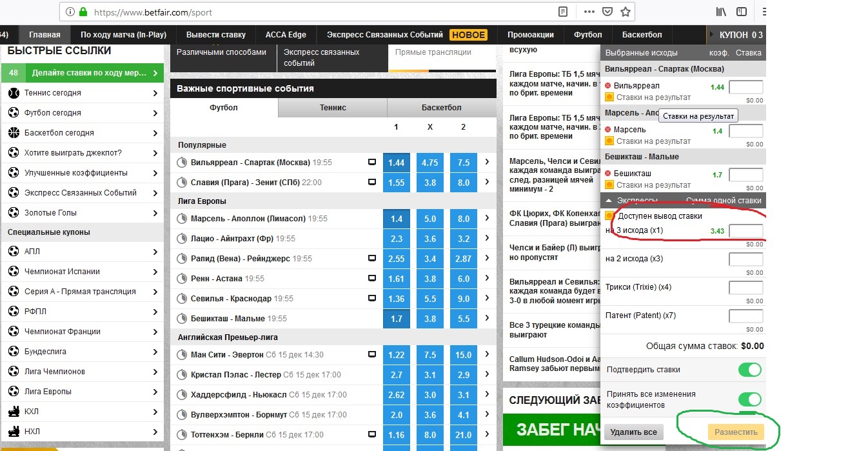Click live stream icon for Рапид - Рейнджерс match
Screen dimensions: 868x451
372,259
